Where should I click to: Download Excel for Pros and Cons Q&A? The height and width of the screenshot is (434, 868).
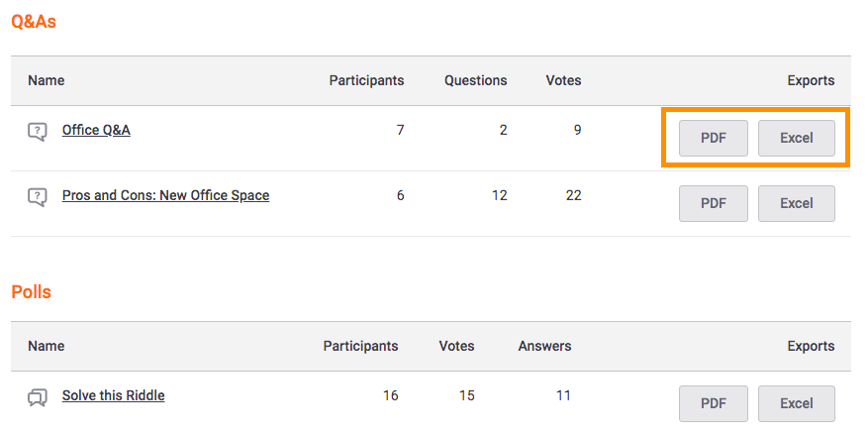[x=796, y=203]
